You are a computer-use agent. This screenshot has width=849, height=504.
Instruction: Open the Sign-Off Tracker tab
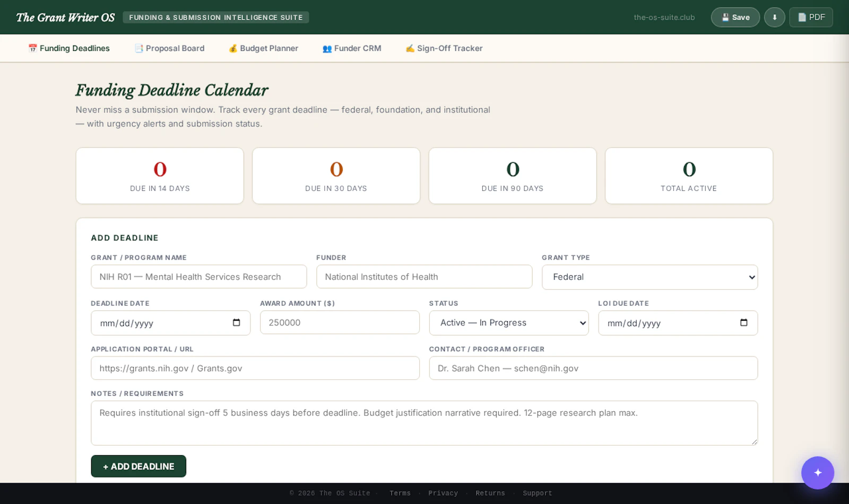(x=444, y=48)
